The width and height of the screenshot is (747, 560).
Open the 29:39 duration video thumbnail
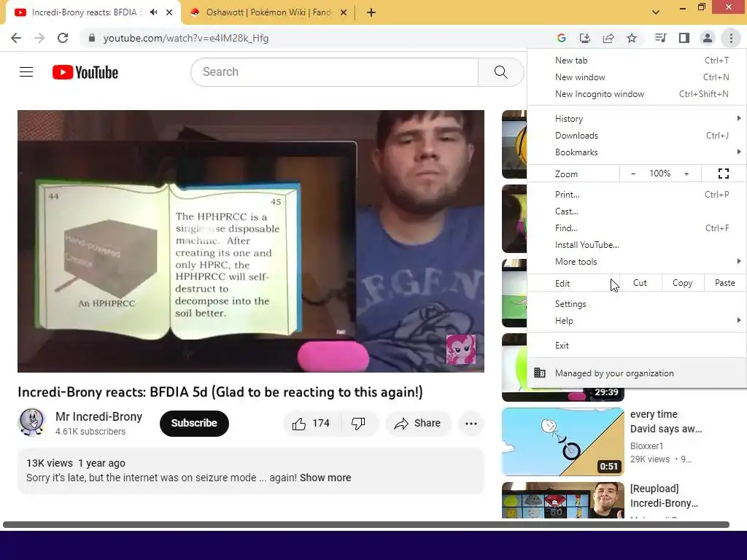[562, 394]
